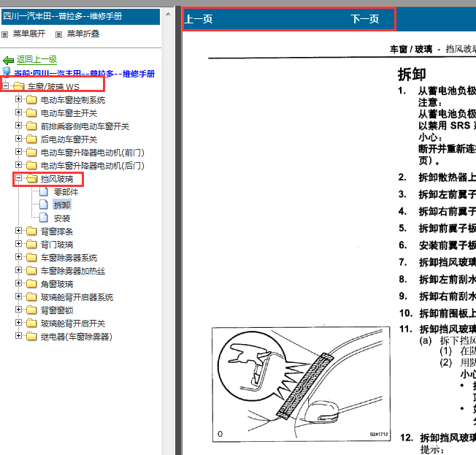Click the folder icon for 继电器(车窗除雾器)

click(31, 336)
